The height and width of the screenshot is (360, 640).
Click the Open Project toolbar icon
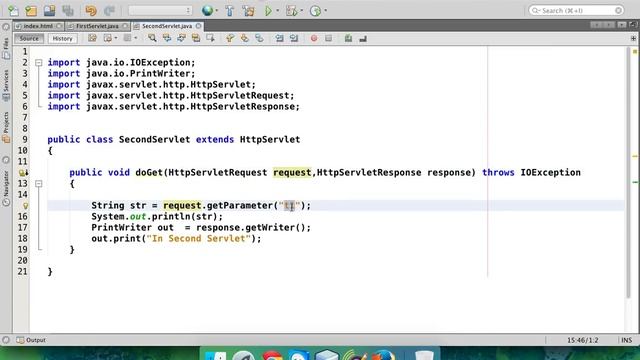coord(49,11)
